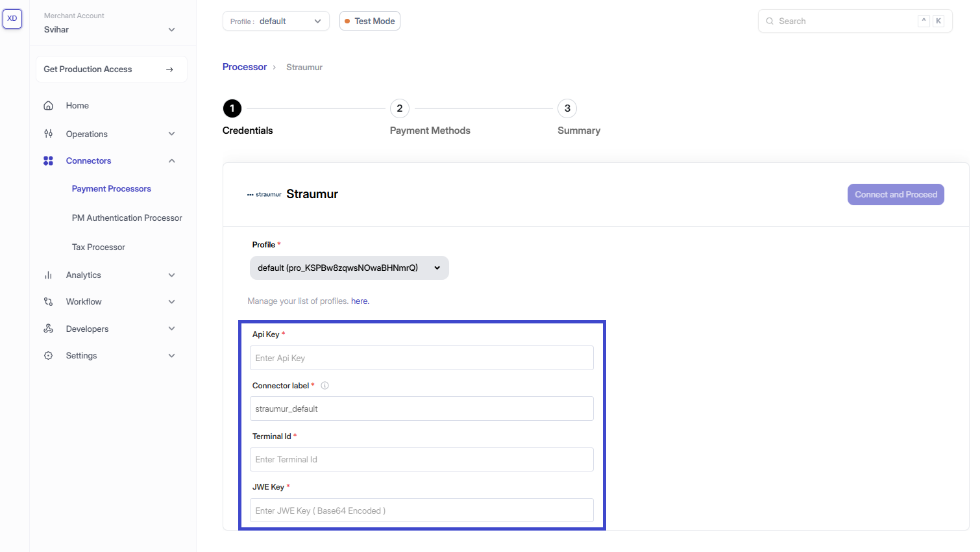
Task: Click the Get Production Access arrow icon
Action: click(169, 69)
